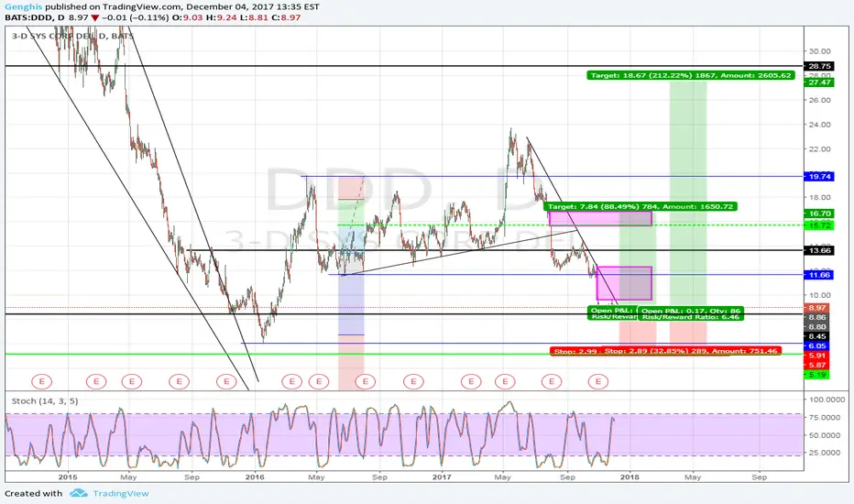854x504 pixels.
Task: Click the 30.00 price axis value
Action: [x=819, y=51]
